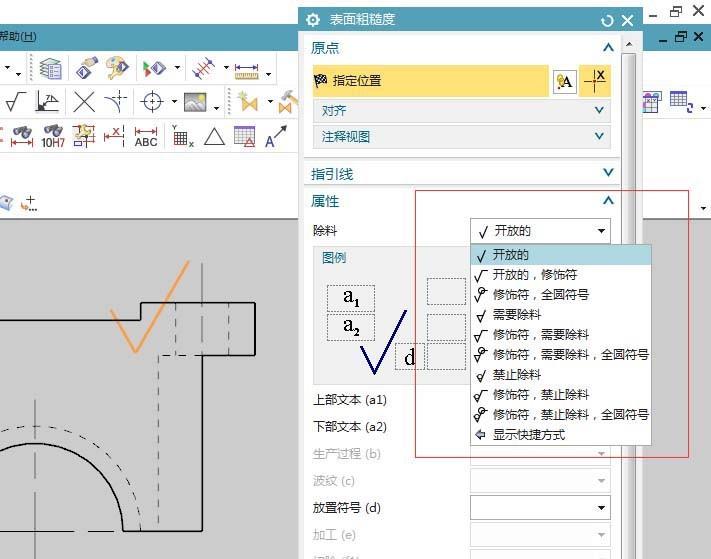The height and width of the screenshot is (559, 711).
Task: Click the point constructor crosshair X icon
Action: [595, 81]
